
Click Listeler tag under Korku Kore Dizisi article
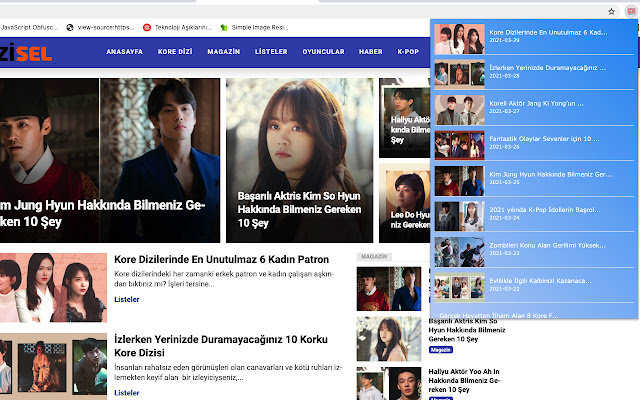tap(127, 393)
